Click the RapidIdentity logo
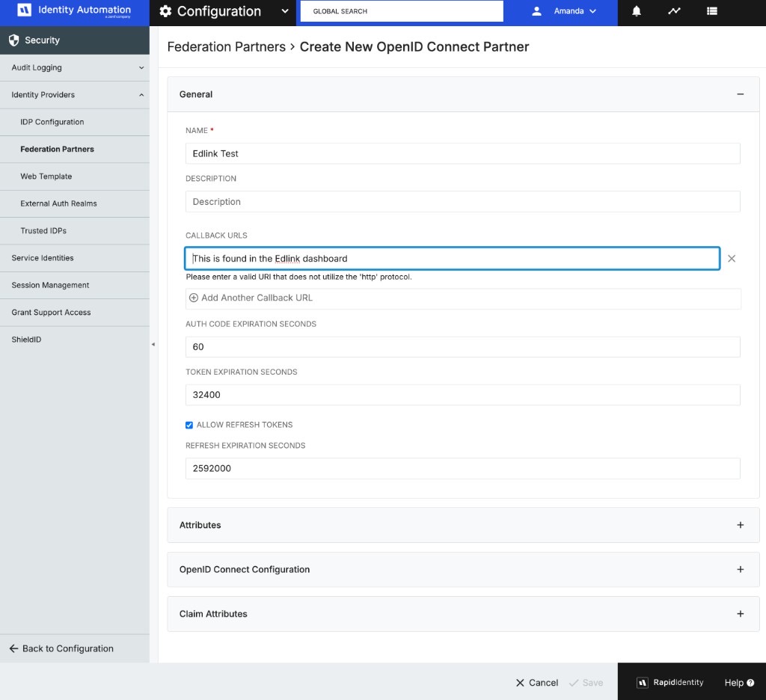The height and width of the screenshot is (700, 766). [670, 682]
